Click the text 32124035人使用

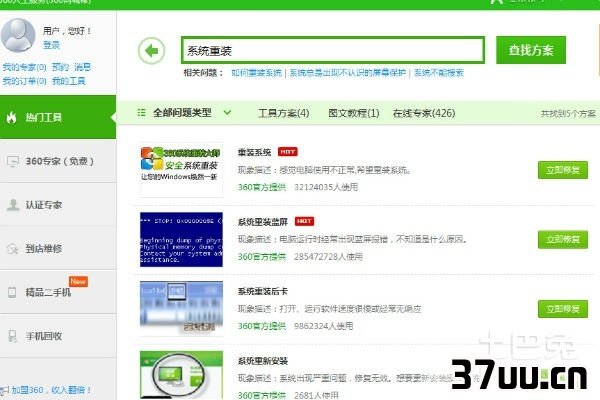pos(326,187)
